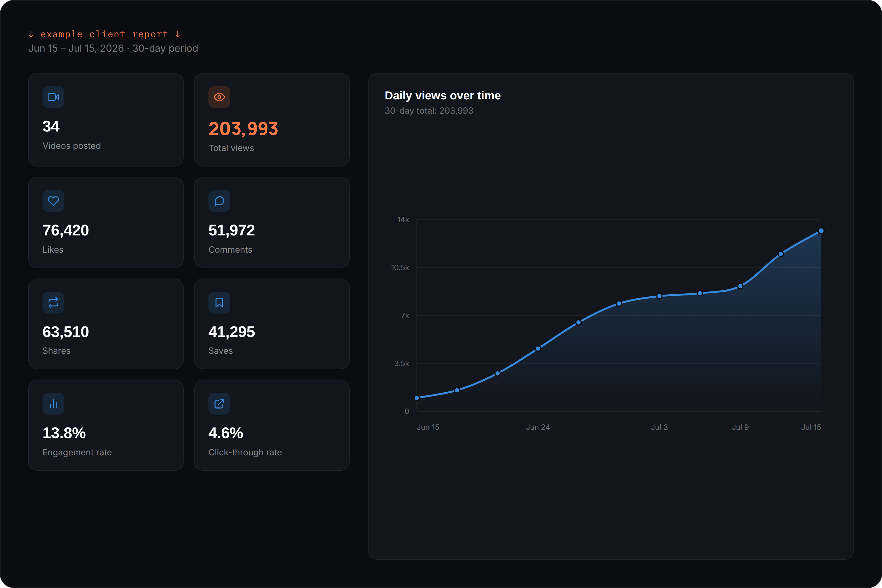Viewport: 882px width, 588px height.
Task: Click the 'Jun 24' x-axis label
Action: click(x=538, y=428)
